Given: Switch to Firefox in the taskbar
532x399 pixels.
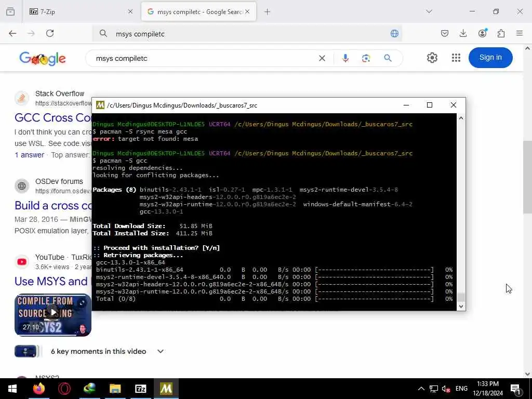Looking at the screenshot, I should point(38,389).
